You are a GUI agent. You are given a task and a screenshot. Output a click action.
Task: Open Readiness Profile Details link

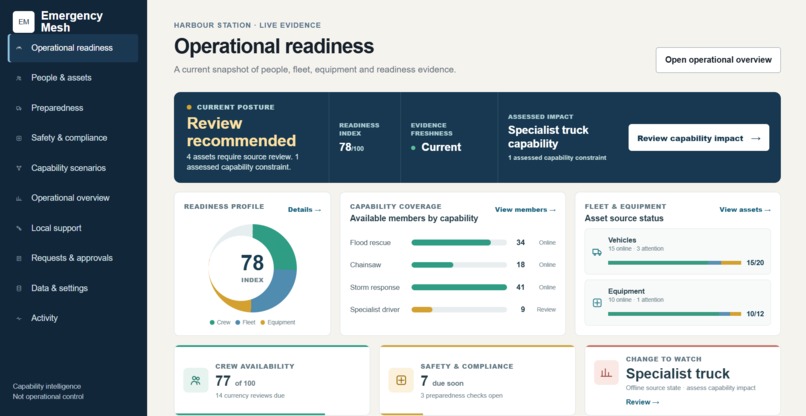coord(304,210)
